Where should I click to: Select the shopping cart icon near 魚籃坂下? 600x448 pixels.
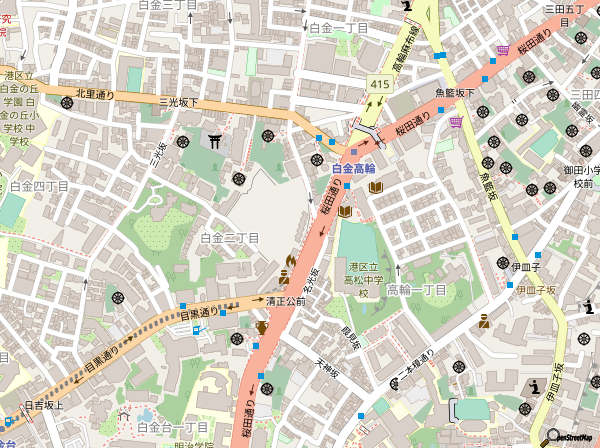tap(456, 122)
